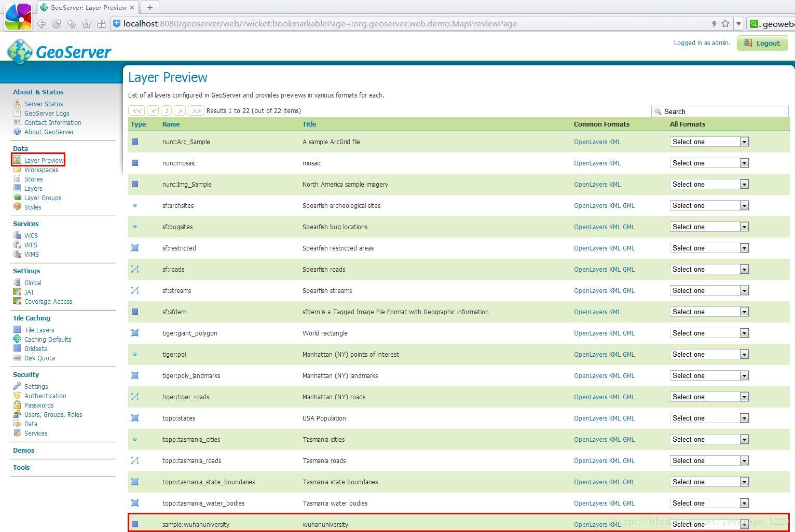The image size is (795, 532).
Task: Open a new browser tab
Action: pos(149,7)
